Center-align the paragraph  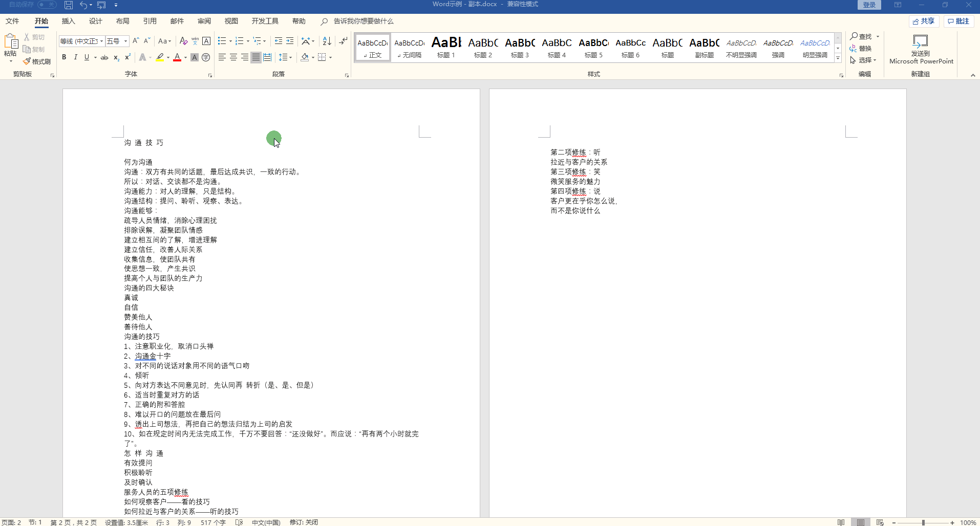[233, 57]
